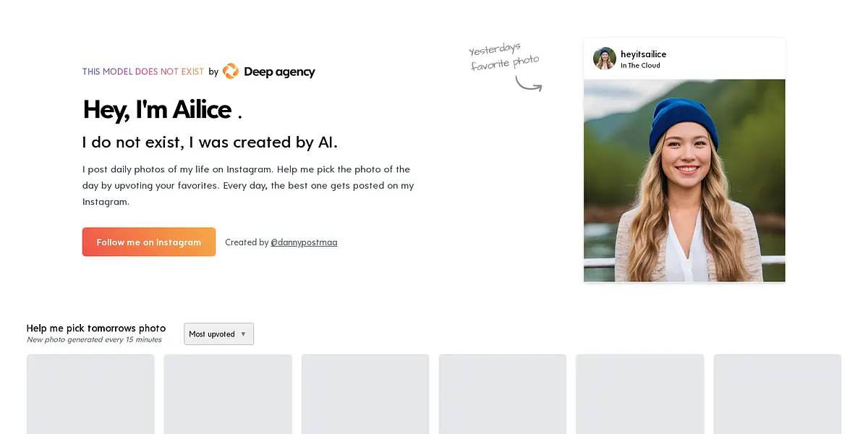
Task: Click the dropdown arrow beside Most upvoted
Action: click(244, 334)
